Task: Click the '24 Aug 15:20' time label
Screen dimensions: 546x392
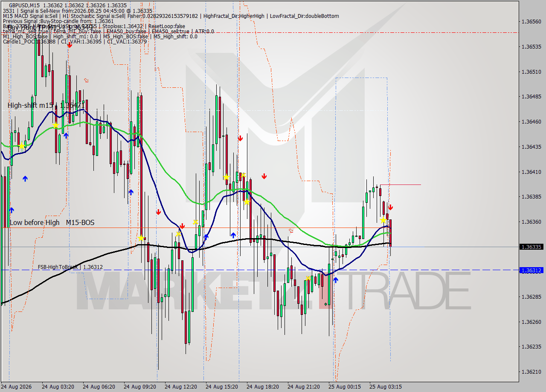Action: point(222,387)
